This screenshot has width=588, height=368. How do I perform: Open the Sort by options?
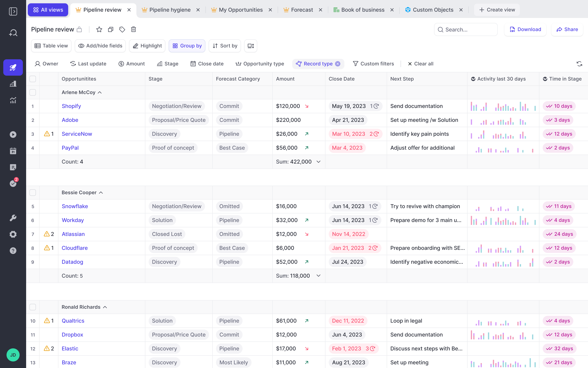tap(225, 46)
